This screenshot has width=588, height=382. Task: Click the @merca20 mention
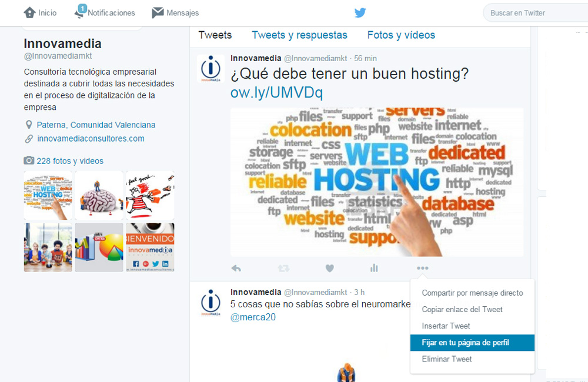click(253, 317)
